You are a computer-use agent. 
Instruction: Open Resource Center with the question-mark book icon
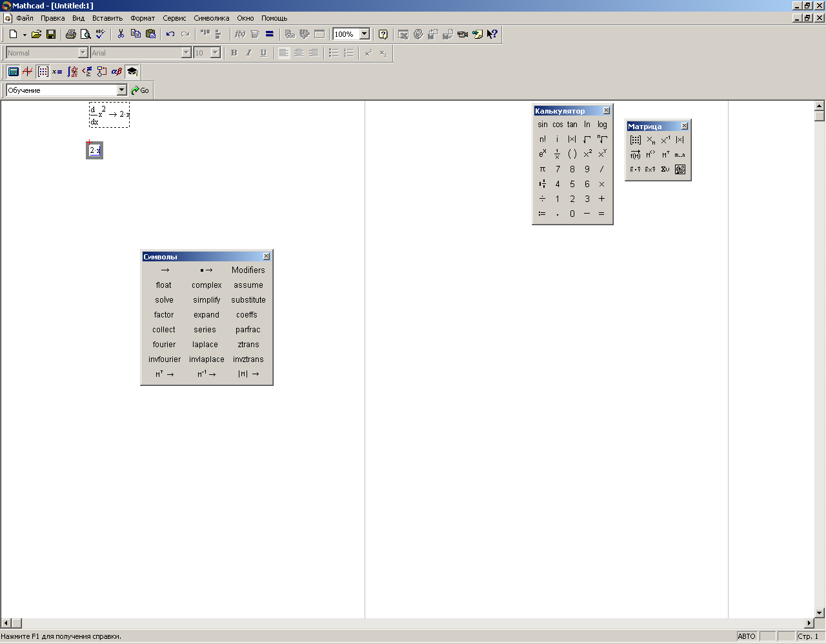point(383,34)
